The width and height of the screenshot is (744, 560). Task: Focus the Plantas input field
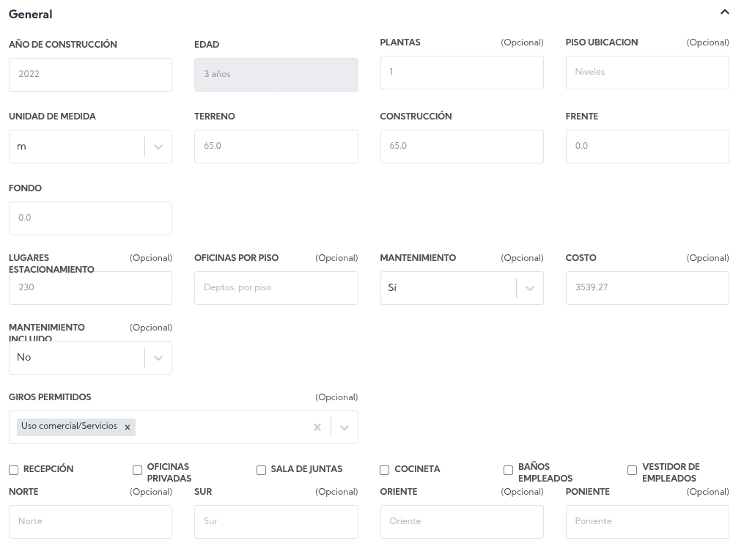pos(461,73)
